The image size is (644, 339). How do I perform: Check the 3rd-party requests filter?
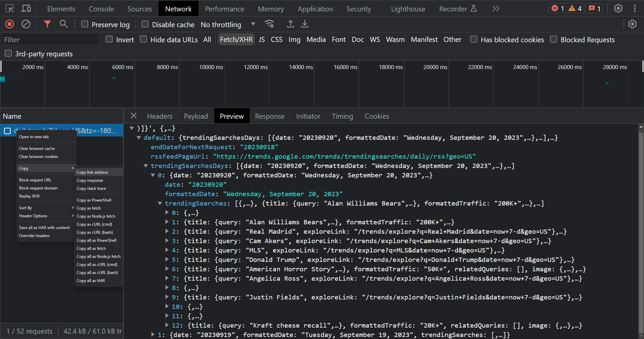click(x=8, y=53)
